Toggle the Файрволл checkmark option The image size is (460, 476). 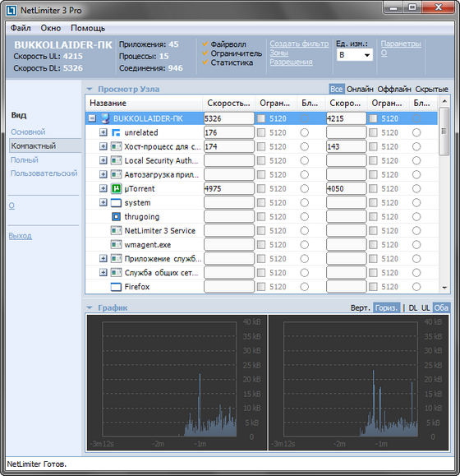coord(205,44)
